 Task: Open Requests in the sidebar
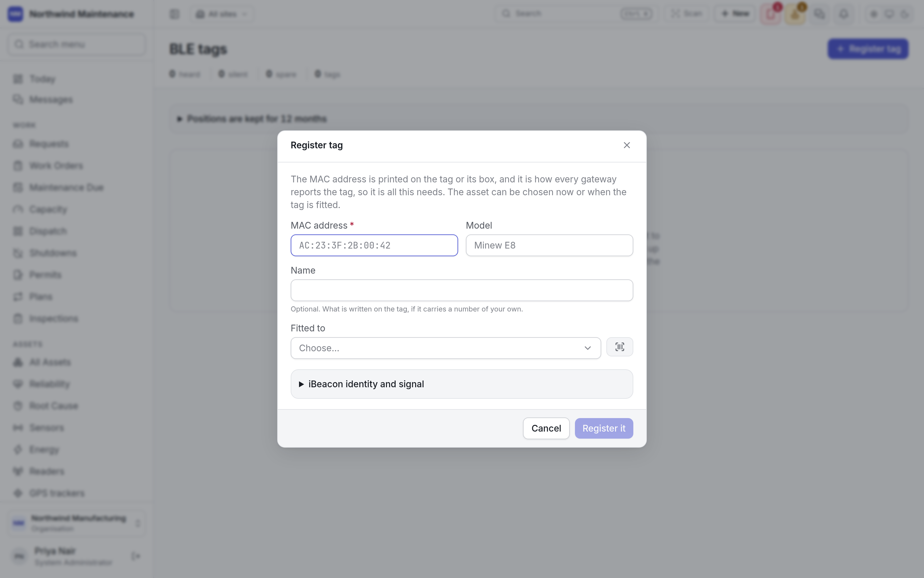[76, 144]
